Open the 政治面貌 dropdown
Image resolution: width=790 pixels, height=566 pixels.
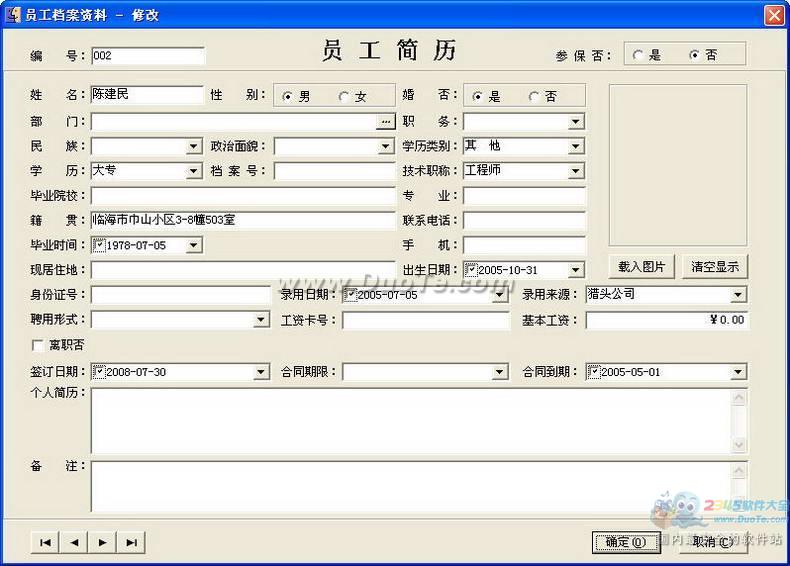tap(385, 147)
